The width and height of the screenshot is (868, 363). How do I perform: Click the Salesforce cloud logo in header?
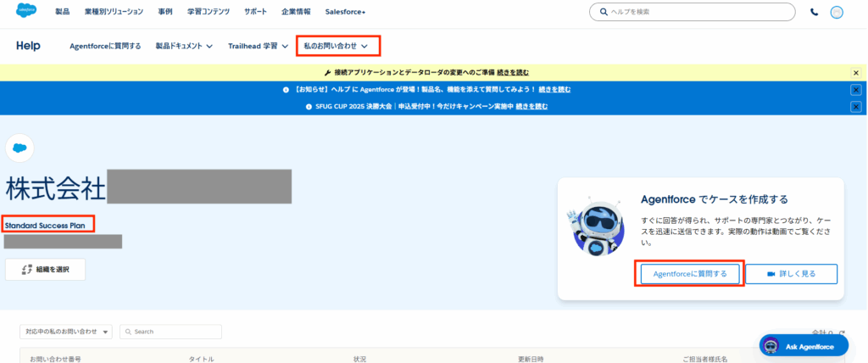(27, 11)
